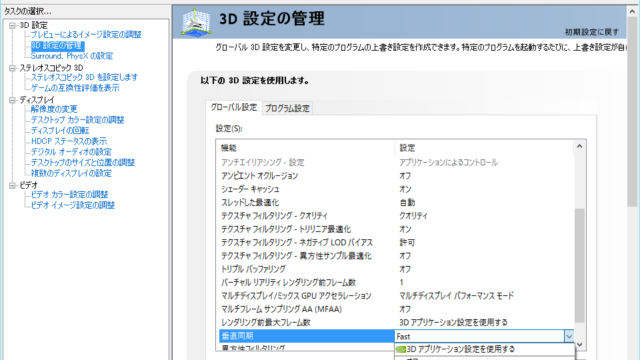
Task: Click the 3D settings management header icon
Action: pyautogui.click(x=196, y=23)
